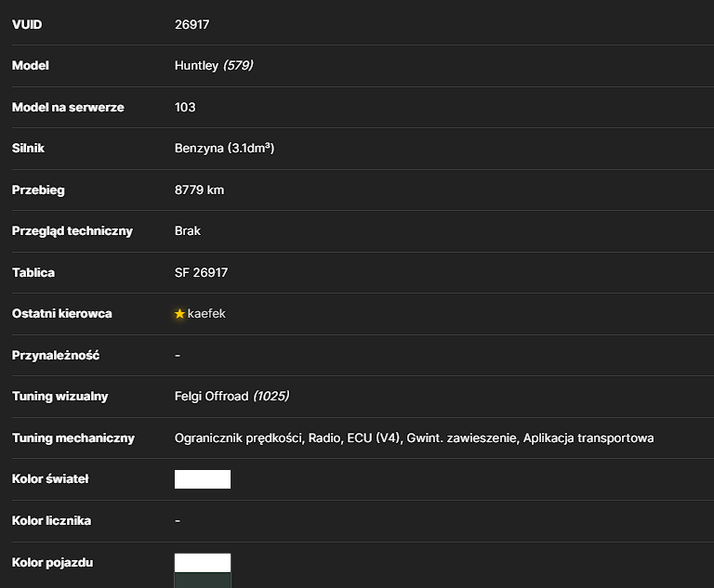Click the Tuning wizualny label
This screenshot has width=714, height=588.
60,397
